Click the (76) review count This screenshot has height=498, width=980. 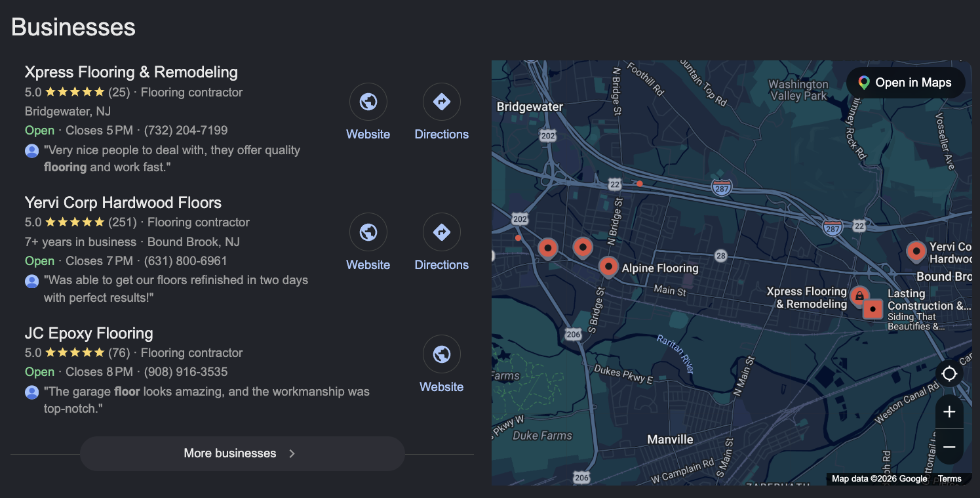[119, 353]
